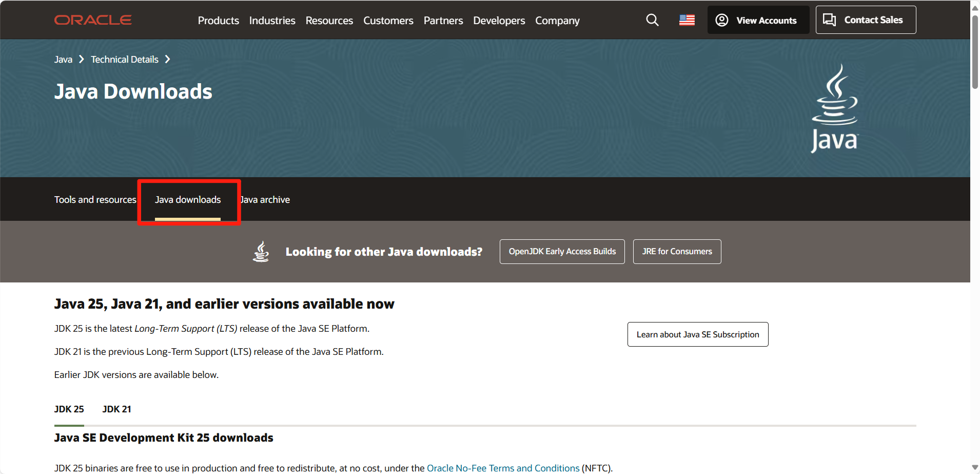This screenshot has height=474, width=980.
Task: Switch to Java downloads tab
Action: tap(188, 200)
